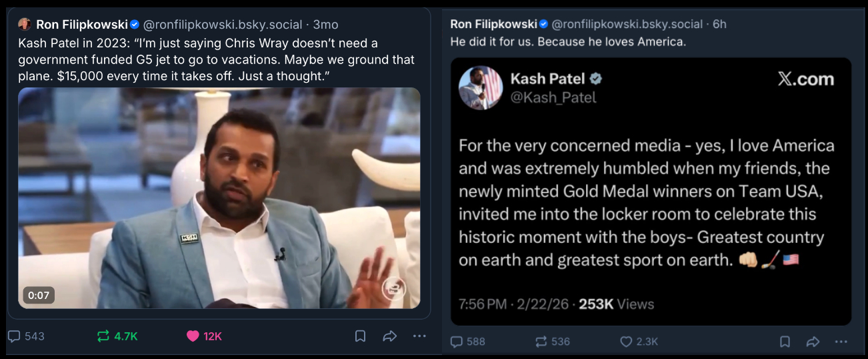Share the post containing the video clip
The height and width of the screenshot is (359, 868).
[x=390, y=336]
